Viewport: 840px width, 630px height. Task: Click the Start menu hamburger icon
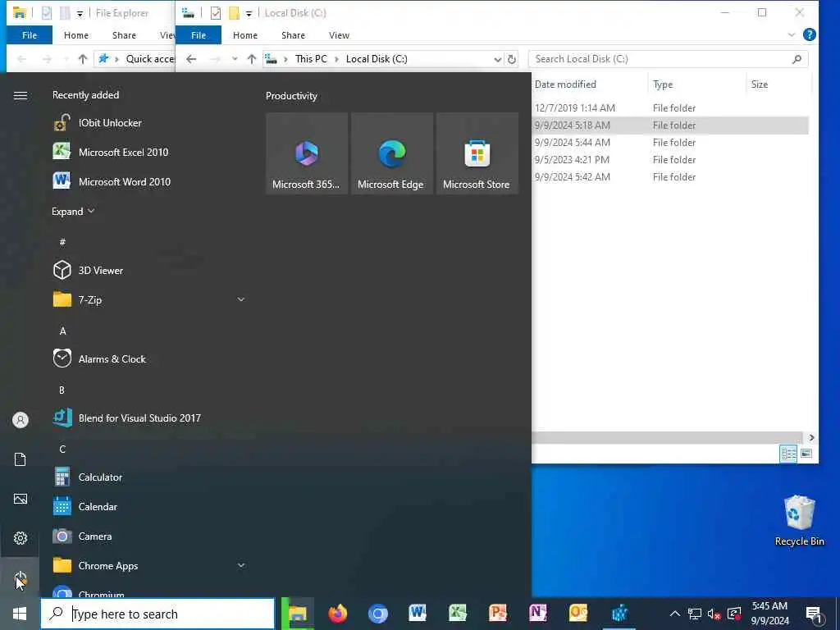pos(21,95)
